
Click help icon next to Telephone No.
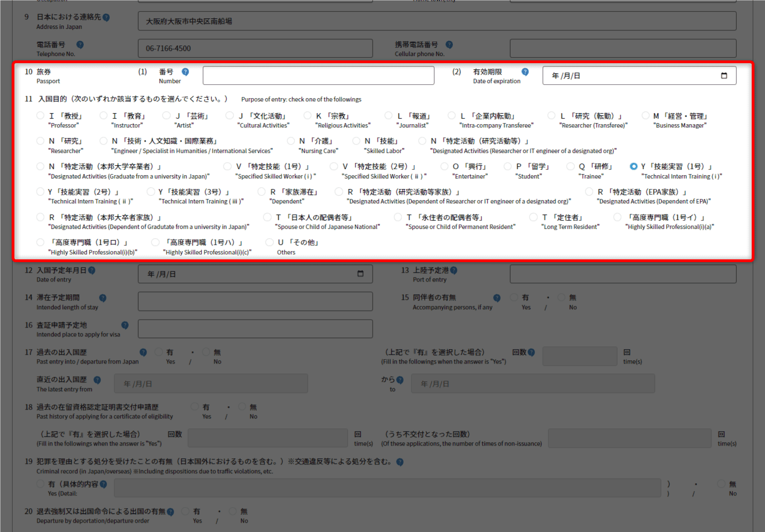pyautogui.click(x=80, y=45)
